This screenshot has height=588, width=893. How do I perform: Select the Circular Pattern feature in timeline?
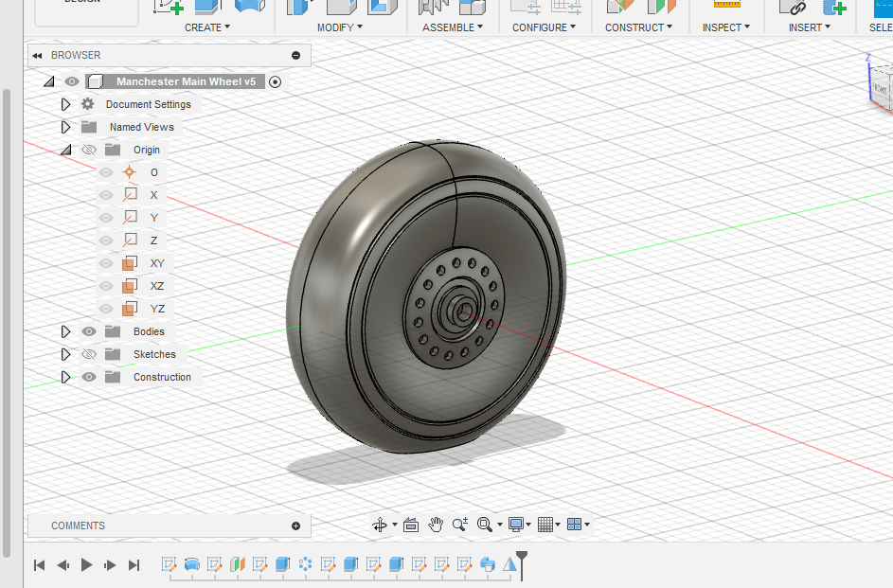(x=305, y=564)
